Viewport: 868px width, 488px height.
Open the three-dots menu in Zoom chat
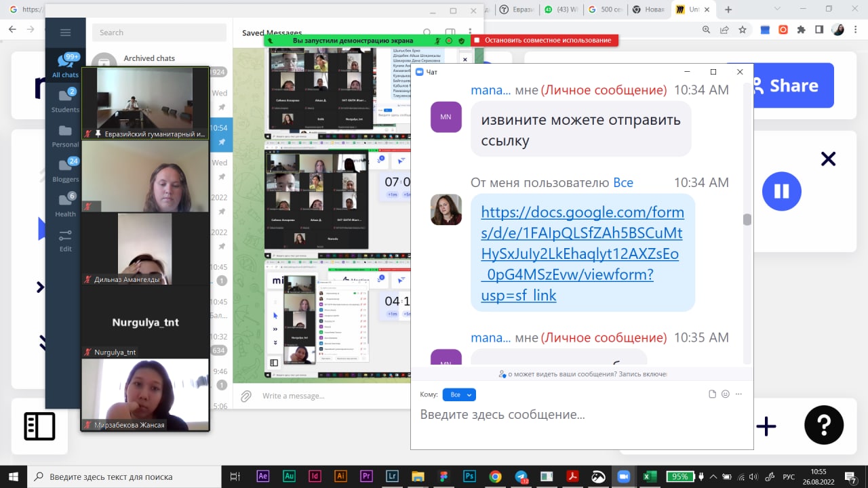point(738,394)
